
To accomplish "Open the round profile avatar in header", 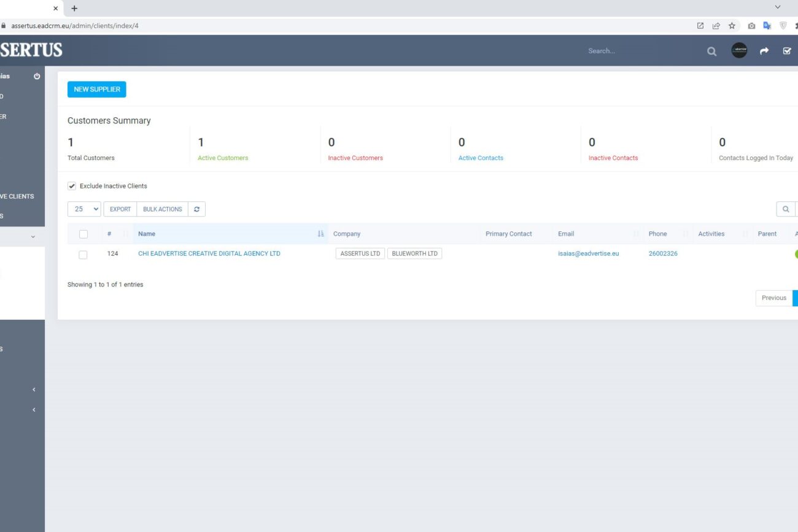I will click(739, 51).
